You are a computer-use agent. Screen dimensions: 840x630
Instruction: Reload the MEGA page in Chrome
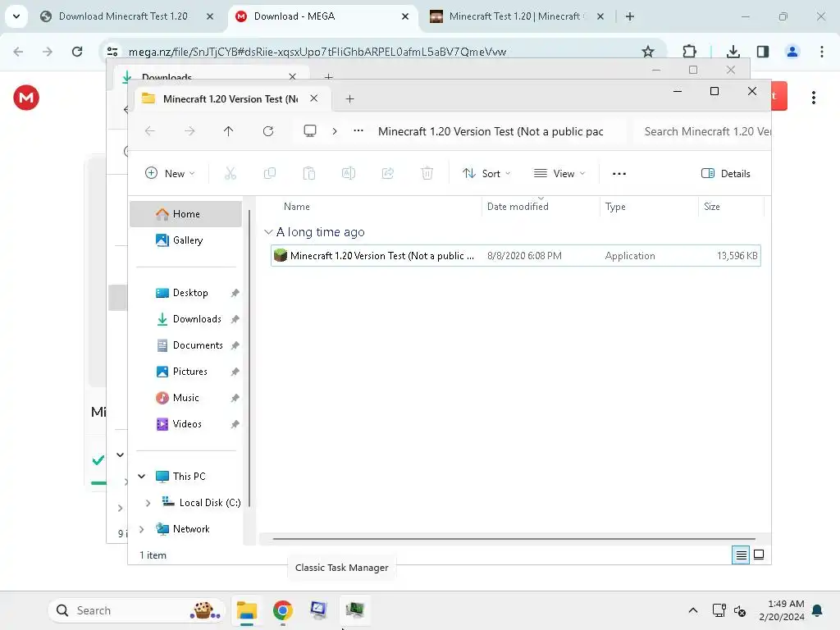coord(77,52)
